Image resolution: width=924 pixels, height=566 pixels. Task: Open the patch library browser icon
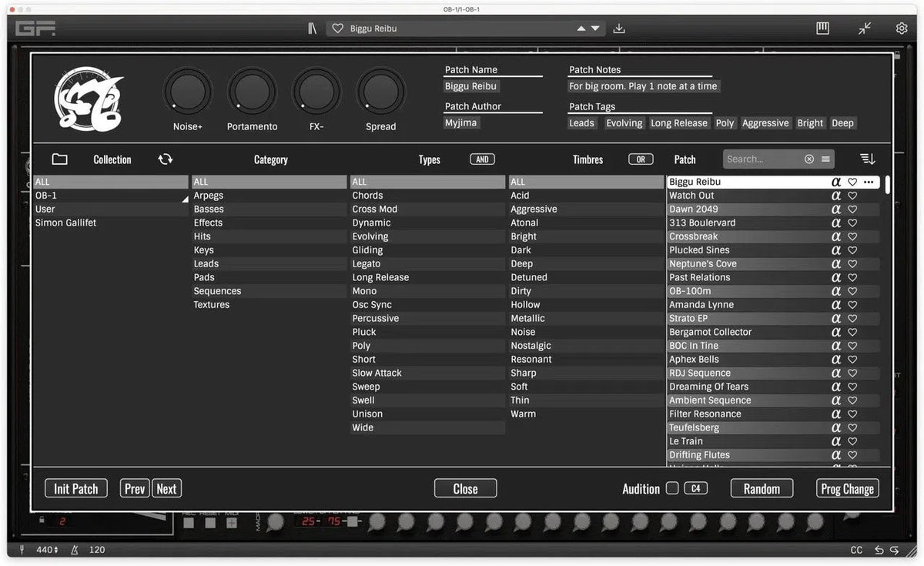(x=312, y=28)
